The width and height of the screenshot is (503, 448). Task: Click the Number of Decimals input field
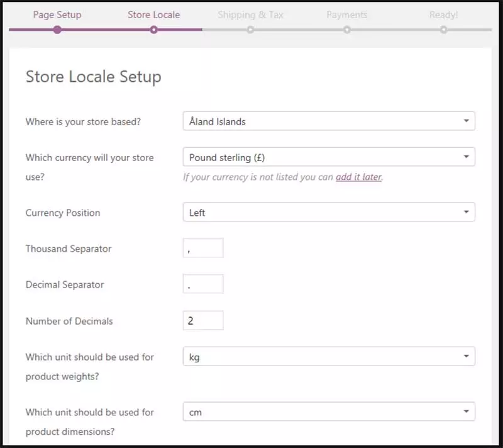pyautogui.click(x=203, y=321)
